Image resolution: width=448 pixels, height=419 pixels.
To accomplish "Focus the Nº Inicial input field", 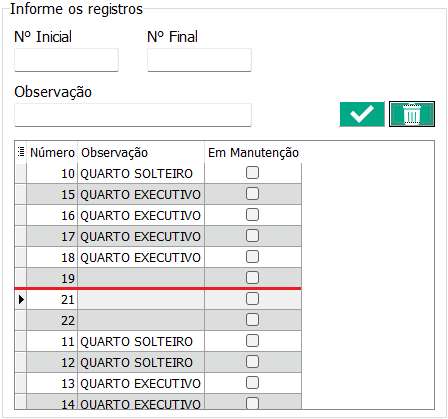I will point(66,60).
